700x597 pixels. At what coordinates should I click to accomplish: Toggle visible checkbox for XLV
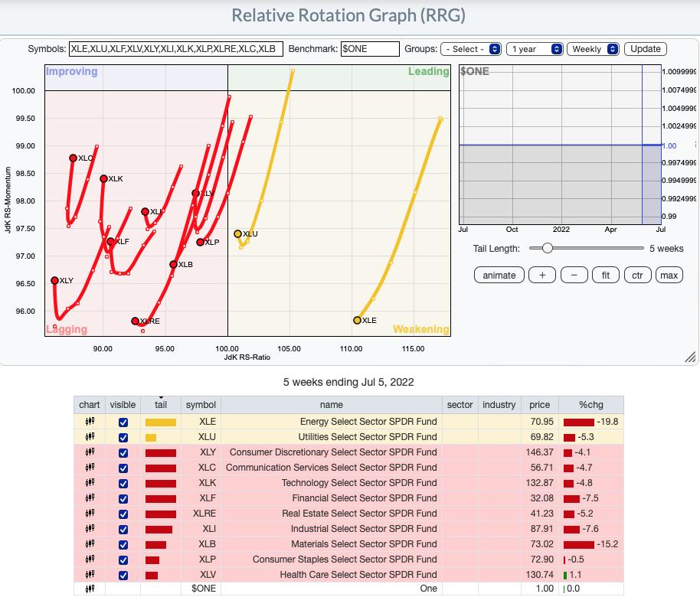tap(123, 575)
